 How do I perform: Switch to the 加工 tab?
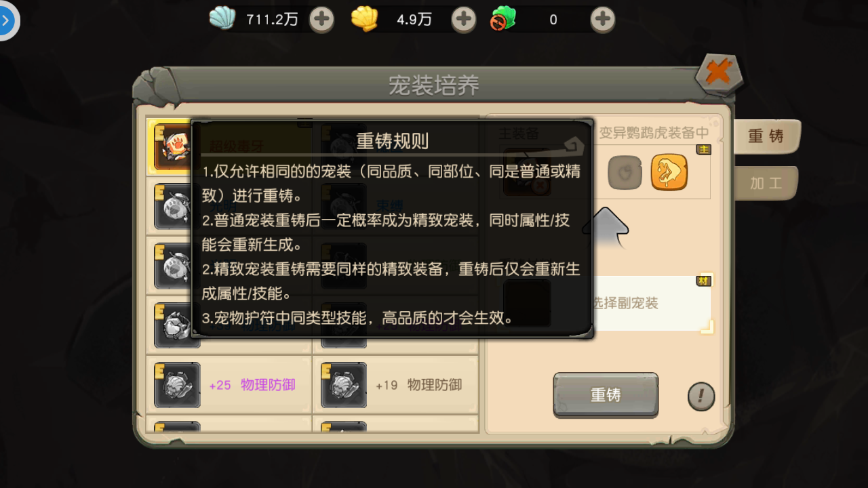coord(766,183)
